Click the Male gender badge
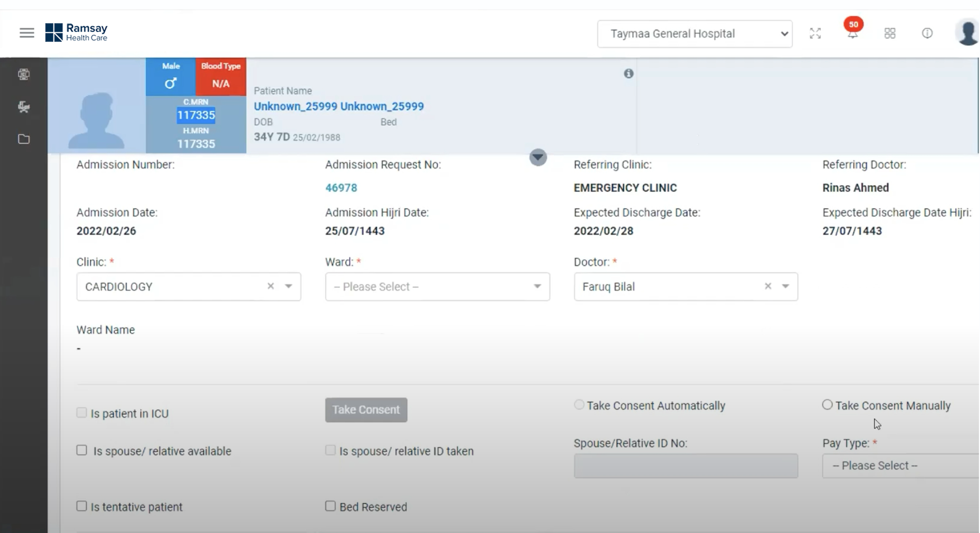980x533 pixels. pyautogui.click(x=171, y=76)
